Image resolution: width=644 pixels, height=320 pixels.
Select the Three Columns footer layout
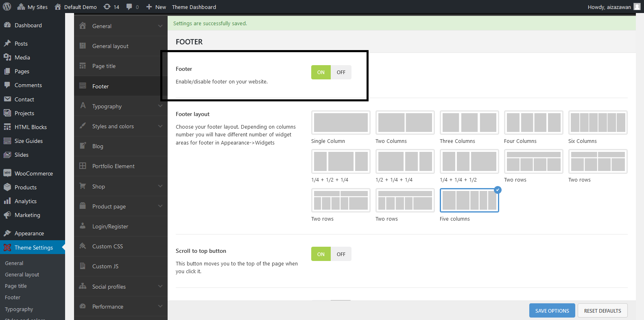click(469, 123)
